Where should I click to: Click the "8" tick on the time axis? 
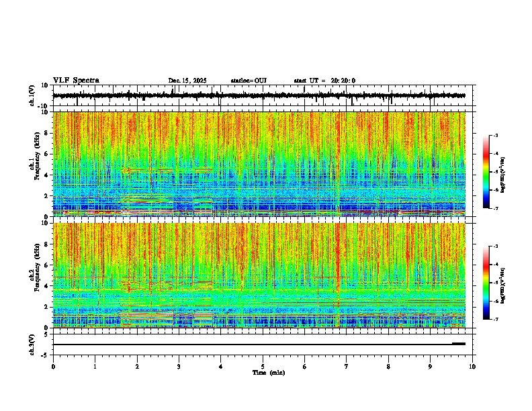click(x=388, y=367)
